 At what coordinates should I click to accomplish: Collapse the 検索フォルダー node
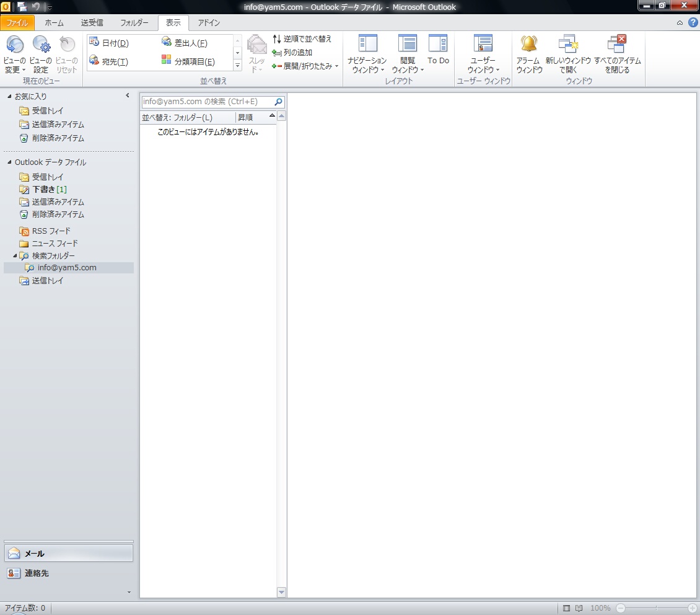pyautogui.click(x=15, y=255)
